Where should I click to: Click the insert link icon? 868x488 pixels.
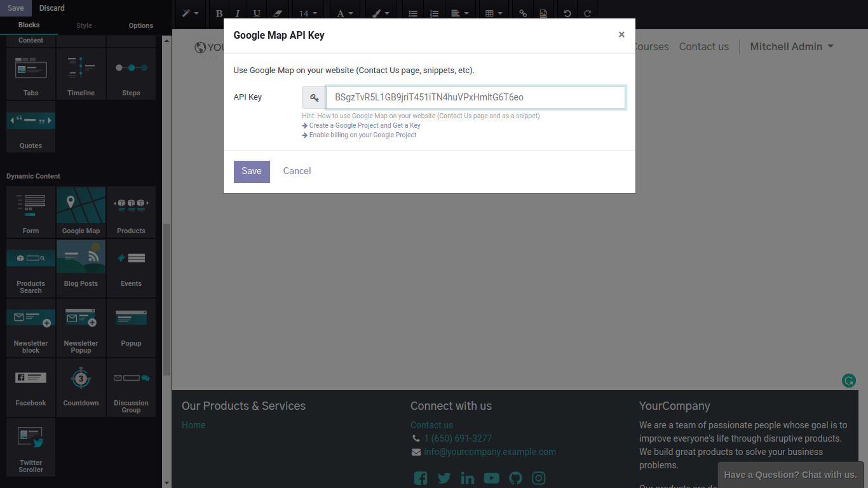[523, 13]
